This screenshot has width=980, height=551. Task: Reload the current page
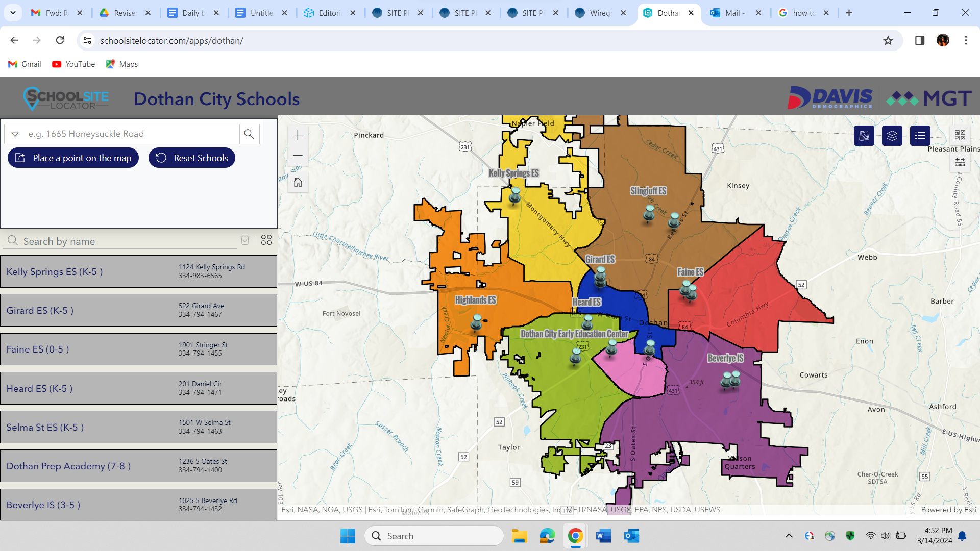pos(60,40)
